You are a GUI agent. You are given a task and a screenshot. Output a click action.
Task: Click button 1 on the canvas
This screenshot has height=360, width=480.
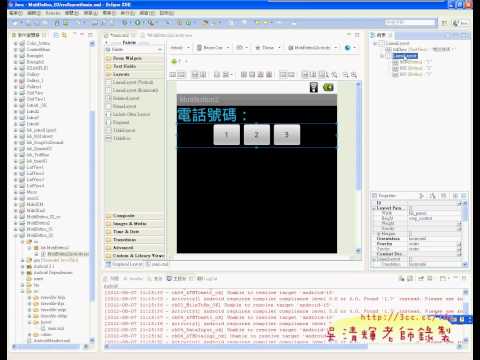227,135
